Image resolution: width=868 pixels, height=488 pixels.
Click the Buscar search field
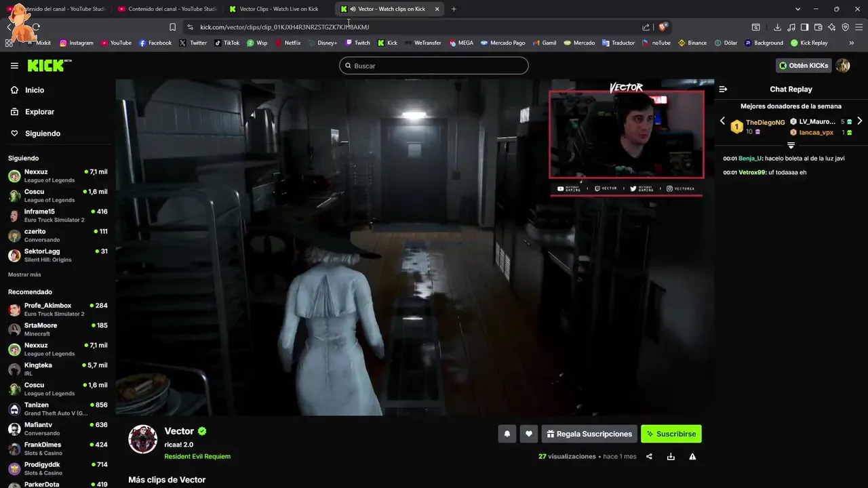[x=434, y=66]
